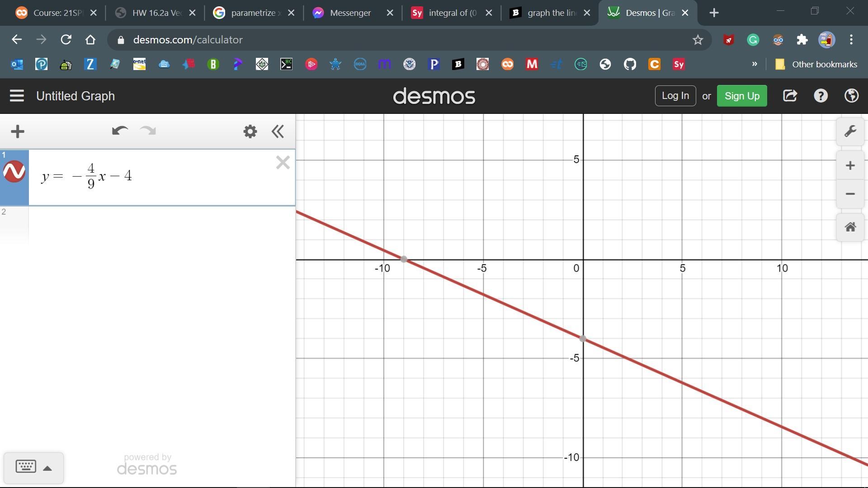The height and width of the screenshot is (488, 868).
Task: Click the Log In button
Action: pyautogui.click(x=675, y=96)
